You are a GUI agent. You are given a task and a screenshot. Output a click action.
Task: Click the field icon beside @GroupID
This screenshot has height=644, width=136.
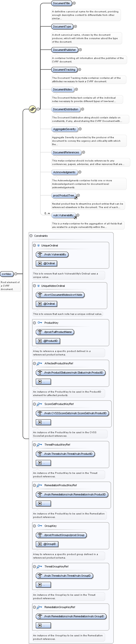click(x=40, y=544)
